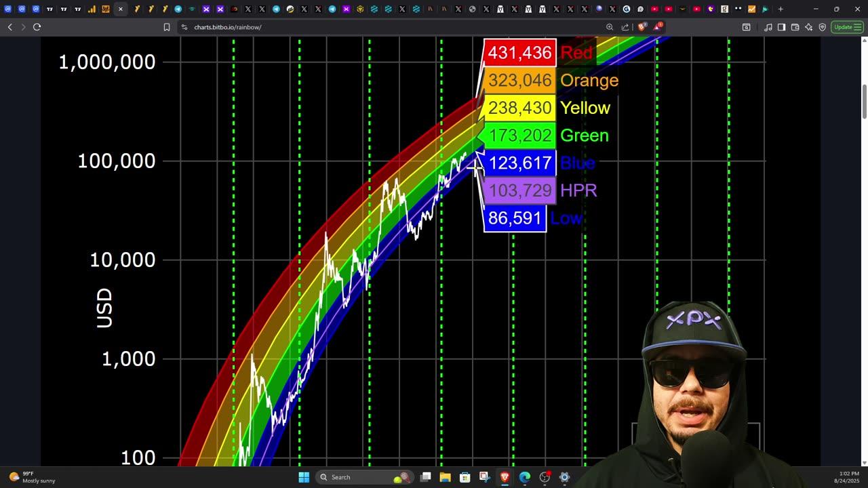Viewport: 868px width, 488px height.
Task: Go back to the previous page
Action: point(9,27)
